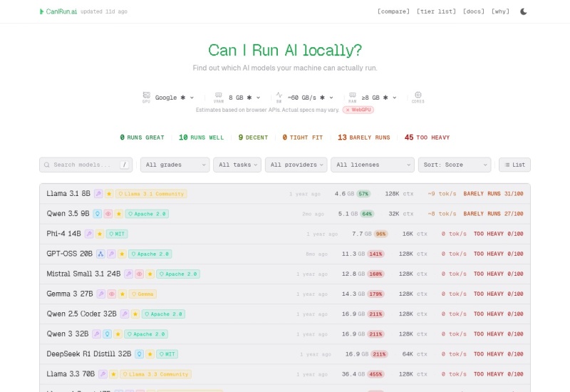The height and width of the screenshot is (392, 570).
Task: Click the Llama 3.1 Community license badge
Action: click(151, 194)
